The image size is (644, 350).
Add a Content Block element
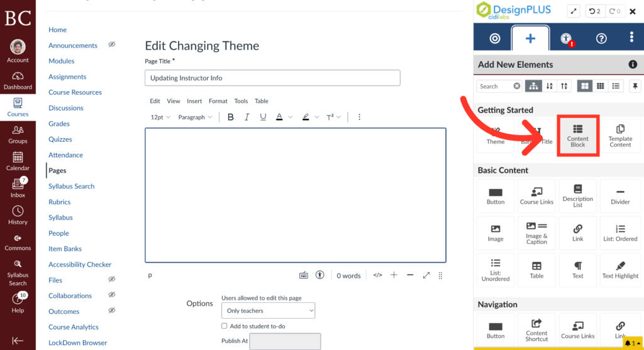tap(577, 135)
